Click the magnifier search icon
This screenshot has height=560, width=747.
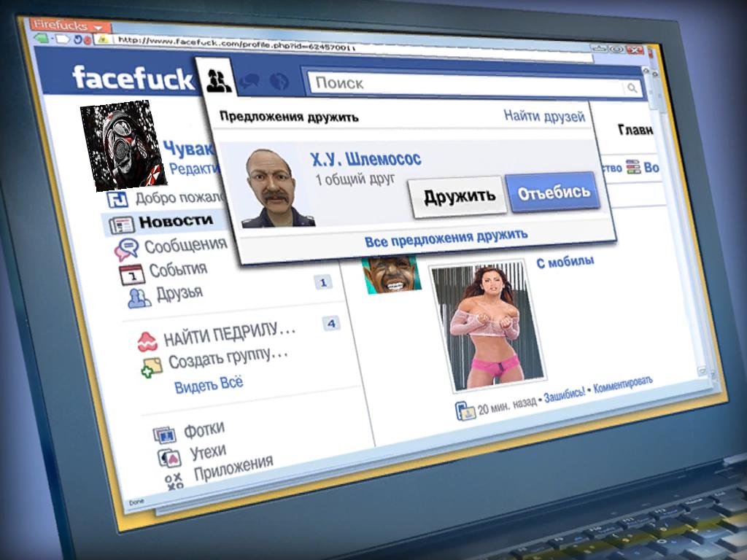tap(630, 89)
